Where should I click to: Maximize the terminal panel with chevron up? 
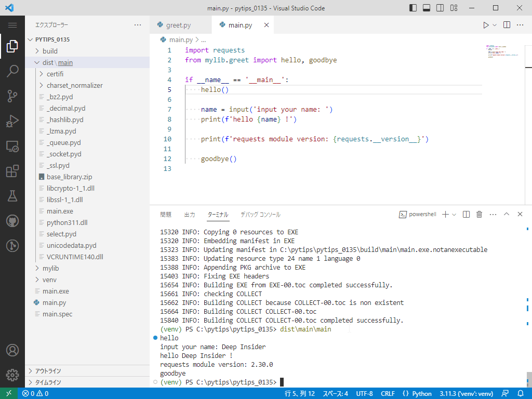click(x=507, y=215)
